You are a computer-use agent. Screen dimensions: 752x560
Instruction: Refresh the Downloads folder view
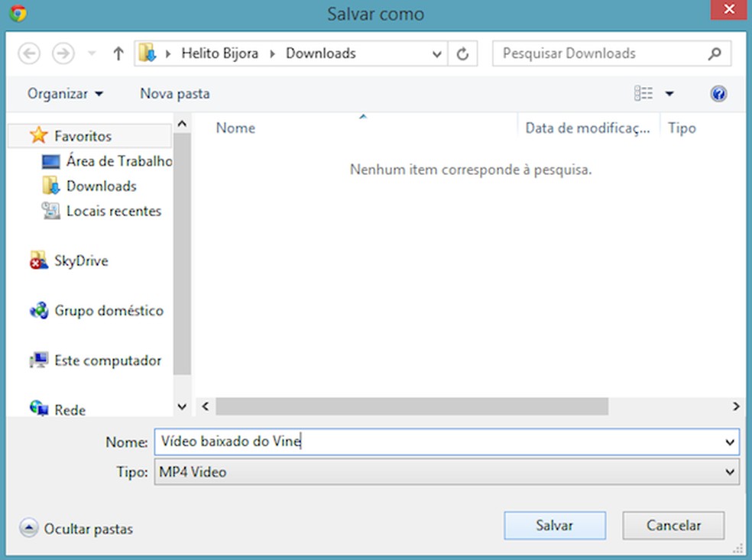[462, 53]
